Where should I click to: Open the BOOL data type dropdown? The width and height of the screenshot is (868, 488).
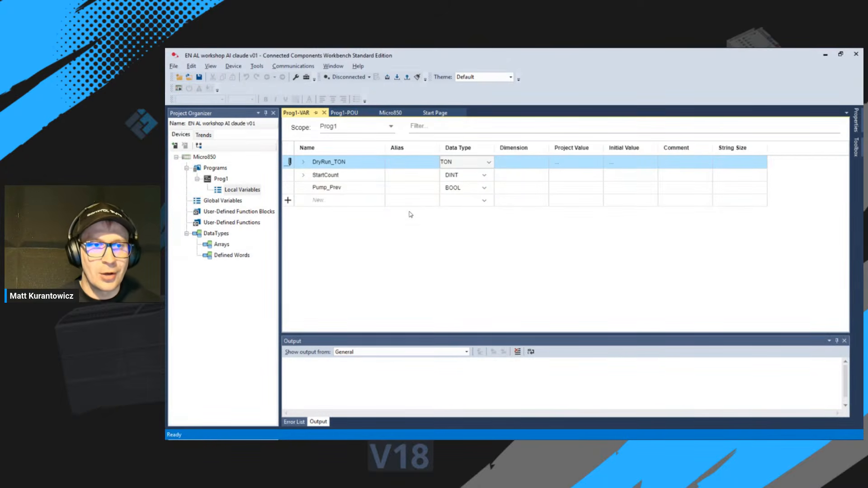pyautogui.click(x=484, y=188)
